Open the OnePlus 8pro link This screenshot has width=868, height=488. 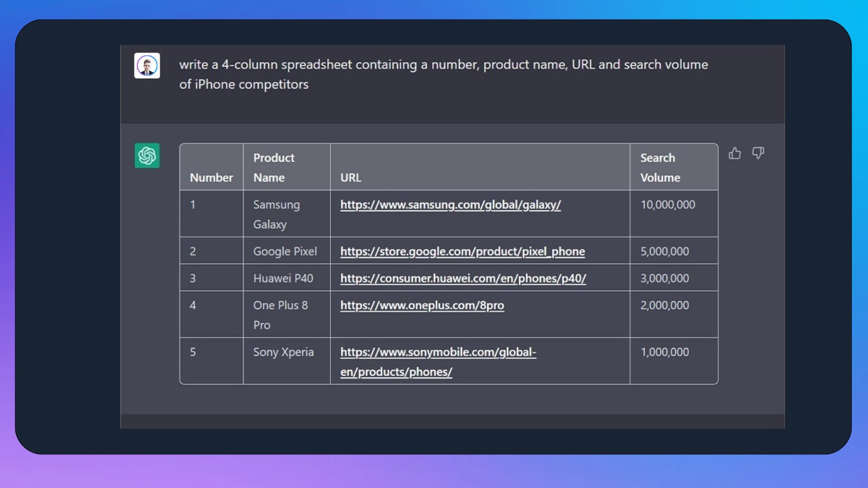click(x=422, y=306)
